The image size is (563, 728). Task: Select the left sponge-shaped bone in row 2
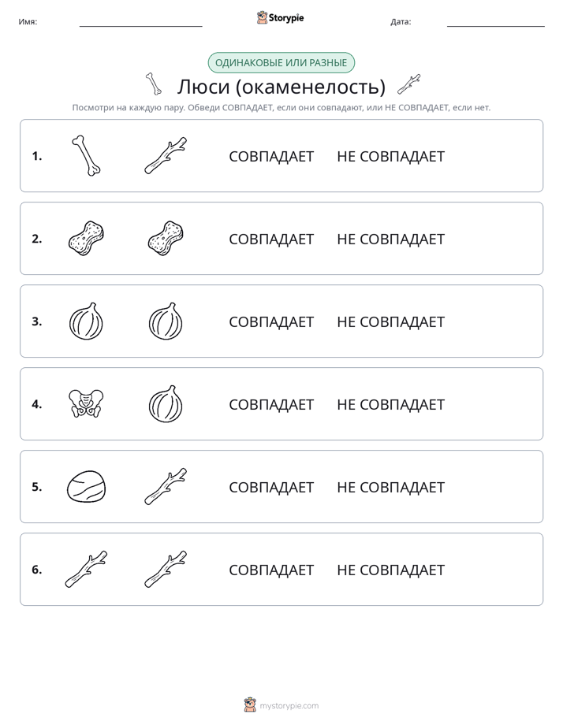coord(86,238)
